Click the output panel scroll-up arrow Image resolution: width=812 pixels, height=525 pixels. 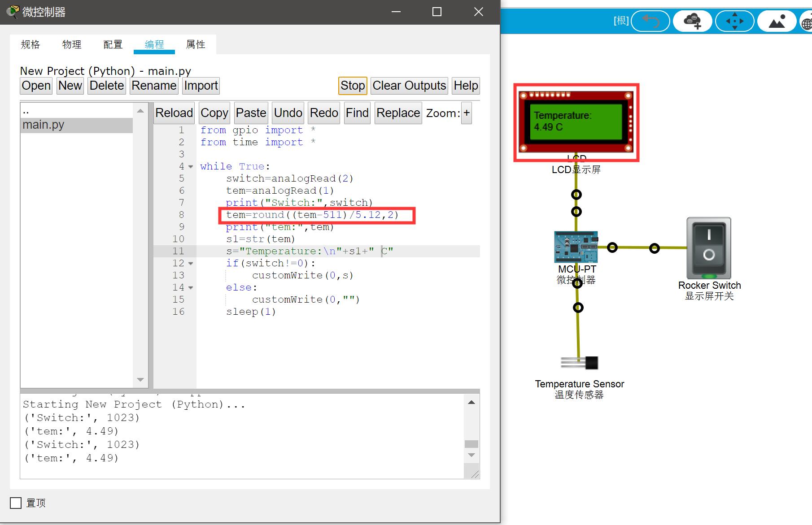[x=471, y=402]
